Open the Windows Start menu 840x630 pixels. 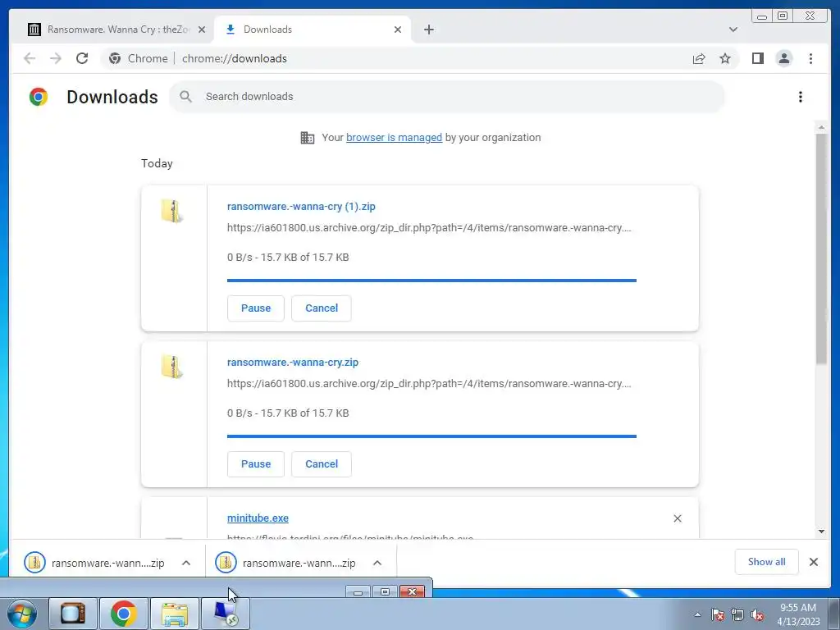(x=21, y=614)
